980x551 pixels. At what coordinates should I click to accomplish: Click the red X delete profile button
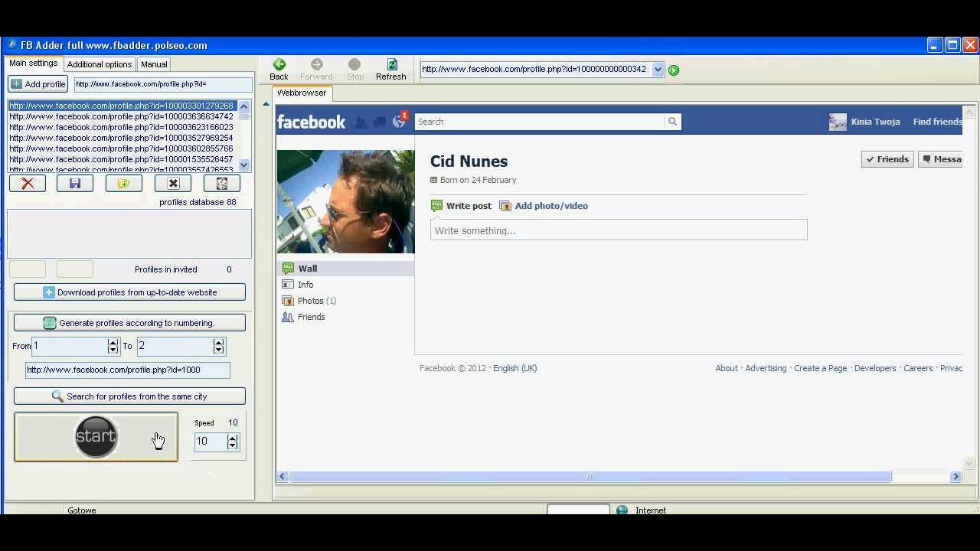pos(28,184)
